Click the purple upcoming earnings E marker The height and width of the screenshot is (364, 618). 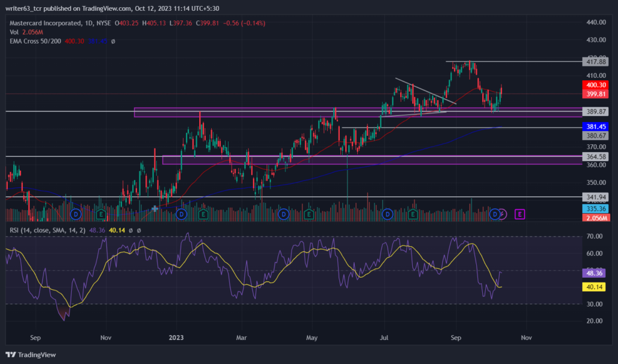tap(520, 214)
